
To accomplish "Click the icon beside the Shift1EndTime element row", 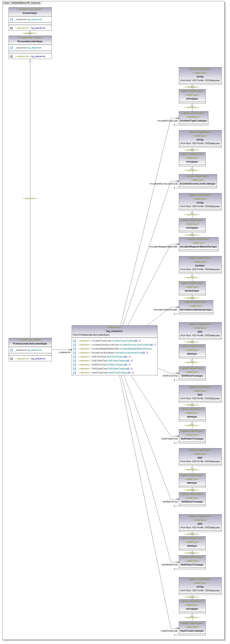I will point(74,357).
